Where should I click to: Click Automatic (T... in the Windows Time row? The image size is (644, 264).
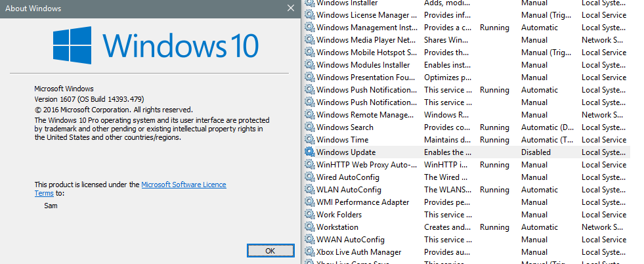pyautogui.click(x=547, y=140)
